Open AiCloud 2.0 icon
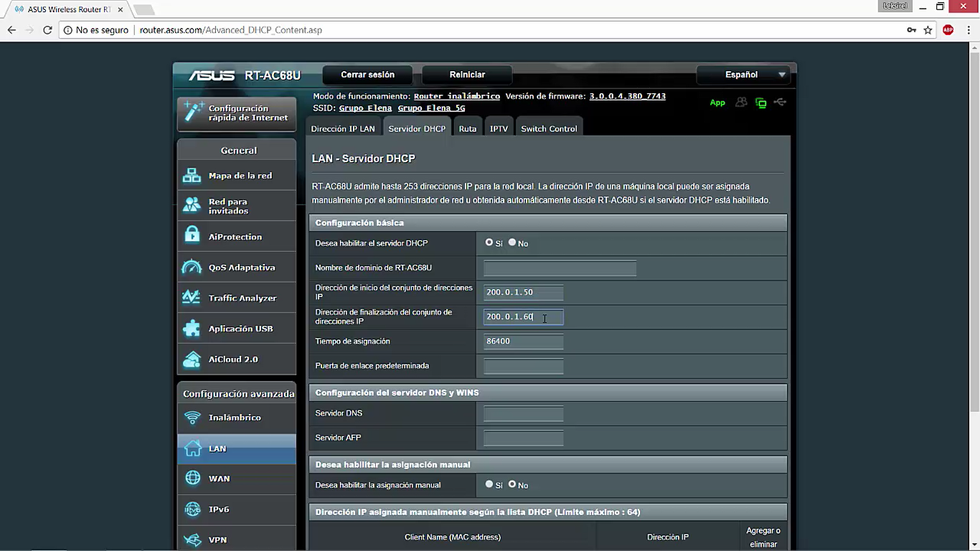This screenshot has height=551, width=980. 192,359
